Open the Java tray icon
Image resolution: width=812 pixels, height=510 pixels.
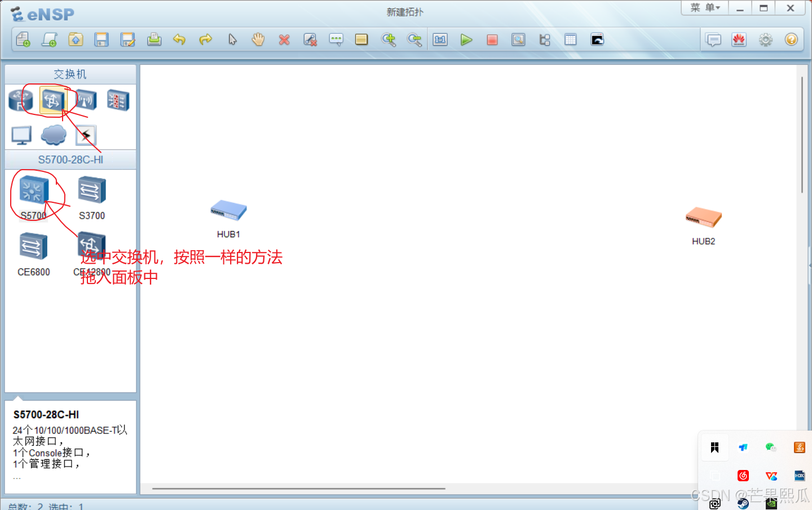coord(799,447)
